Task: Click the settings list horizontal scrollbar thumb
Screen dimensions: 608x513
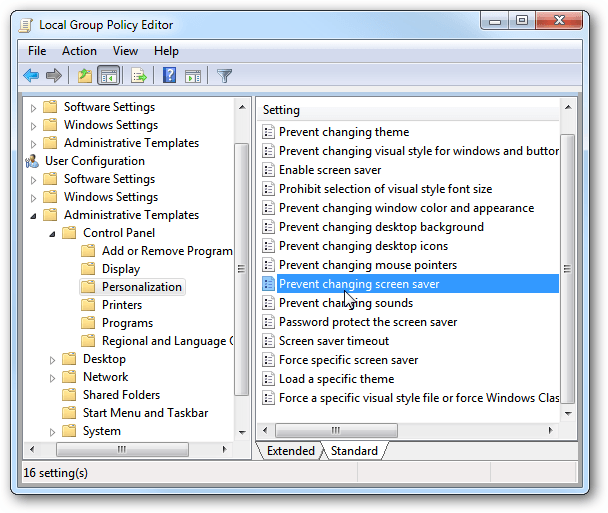Action: (336, 430)
